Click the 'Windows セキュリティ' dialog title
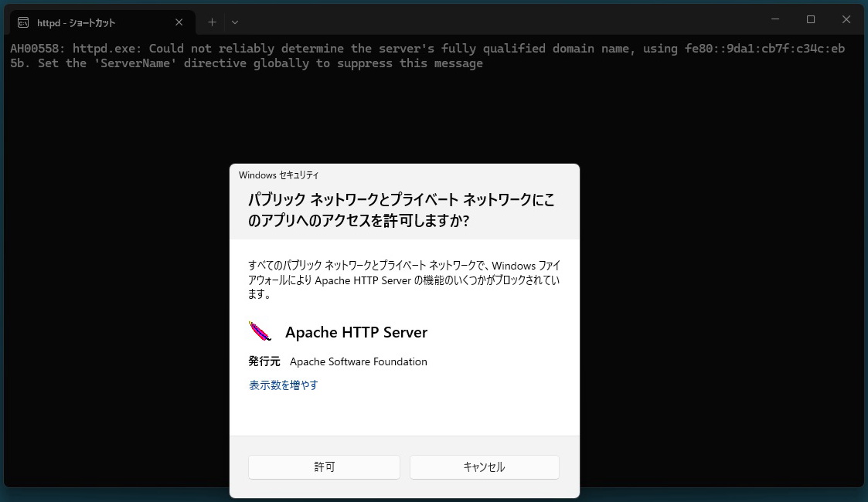Image resolution: width=868 pixels, height=502 pixels. click(x=278, y=175)
